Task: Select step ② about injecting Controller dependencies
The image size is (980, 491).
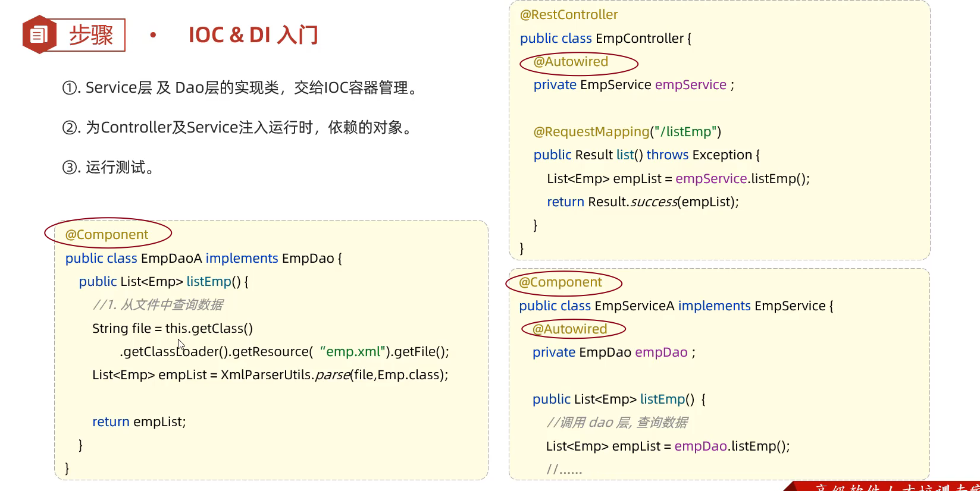Action: pos(238,128)
